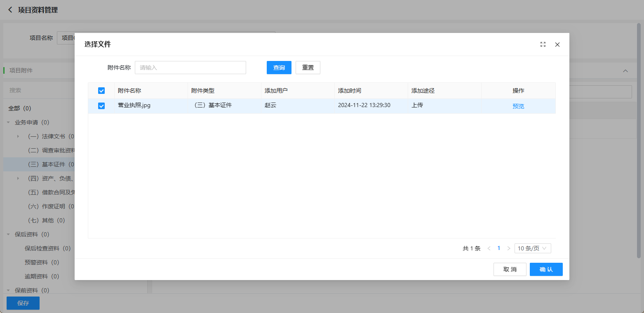The width and height of the screenshot is (644, 313).
Task: Uncheck the 营业执照.jpg row checkbox
Action: [x=101, y=106]
